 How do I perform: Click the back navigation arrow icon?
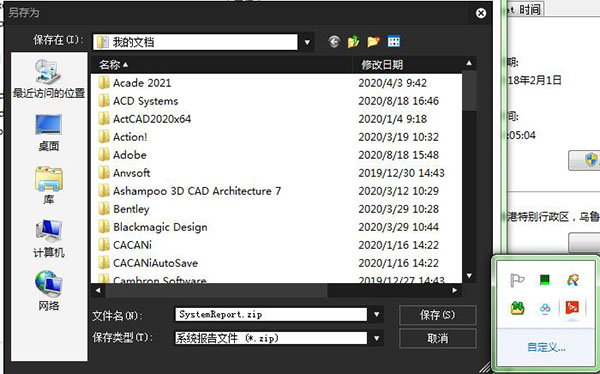pos(334,42)
